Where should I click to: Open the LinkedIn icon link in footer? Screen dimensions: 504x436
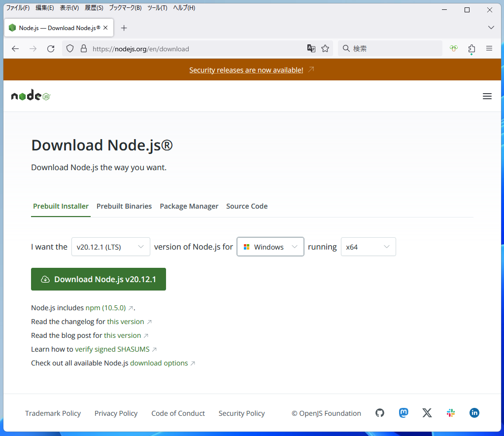pos(474,413)
